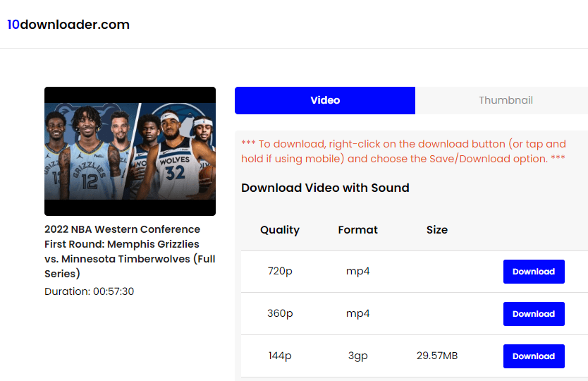Image resolution: width=588 pixels, height=381 pixels.
Task: Select the 360p quality cell
Action: pos(279,314)
